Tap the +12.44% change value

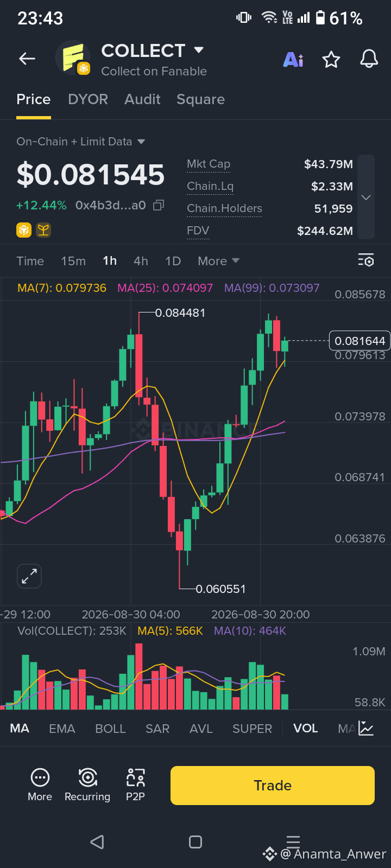click(x=41, y=205)
